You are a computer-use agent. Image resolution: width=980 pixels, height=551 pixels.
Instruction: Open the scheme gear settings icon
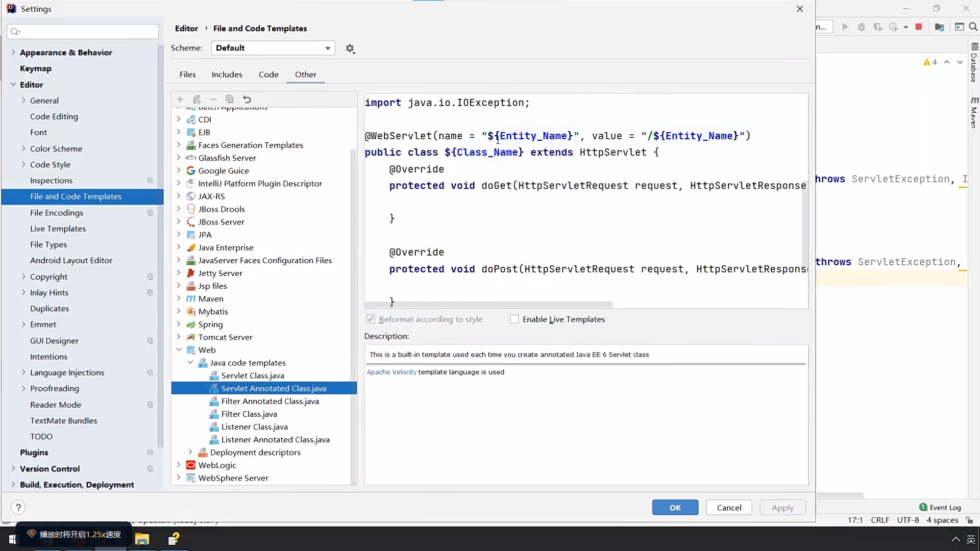(x=350, y=48)
